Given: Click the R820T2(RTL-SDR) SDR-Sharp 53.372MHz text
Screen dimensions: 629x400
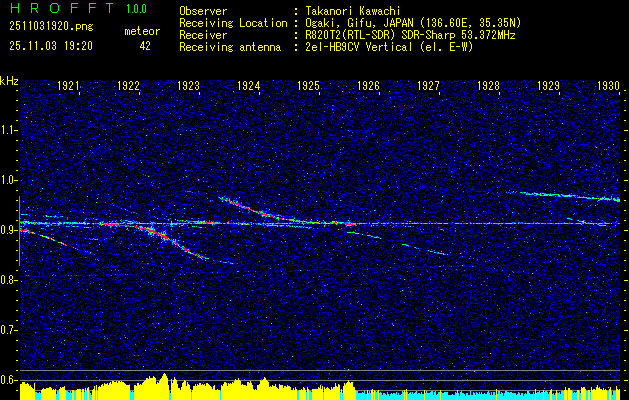Looking at the screenshot, I should 410,35.
